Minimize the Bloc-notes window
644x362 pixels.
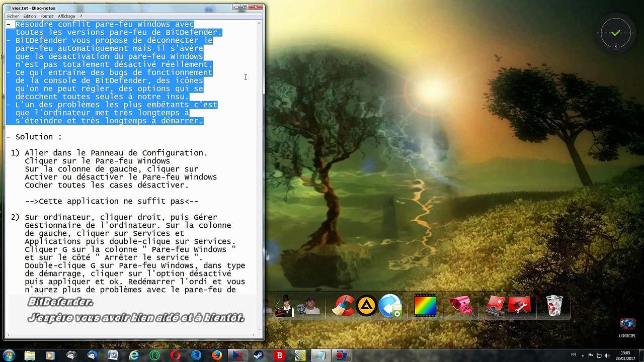pos(237,7)
